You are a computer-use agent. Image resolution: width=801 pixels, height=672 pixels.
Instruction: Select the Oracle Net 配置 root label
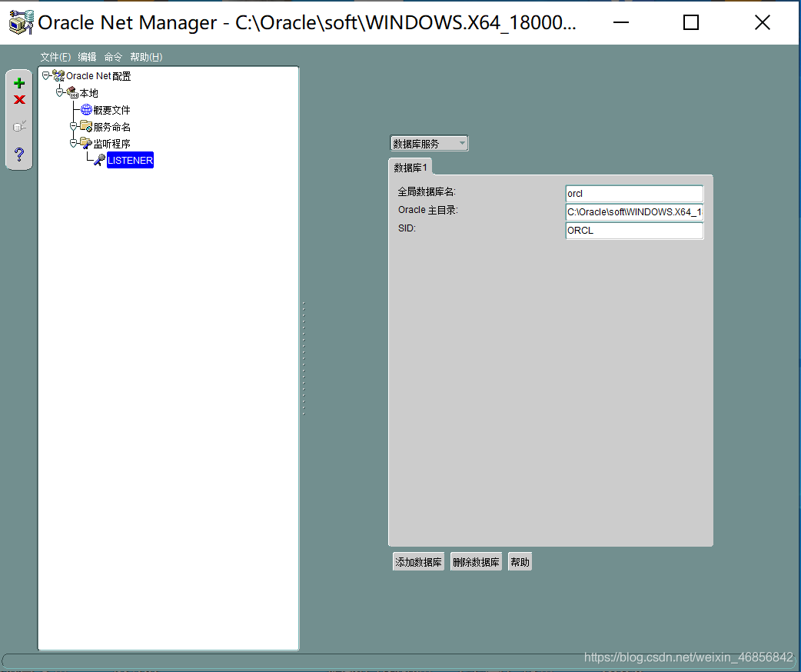[x=98, y=76]
